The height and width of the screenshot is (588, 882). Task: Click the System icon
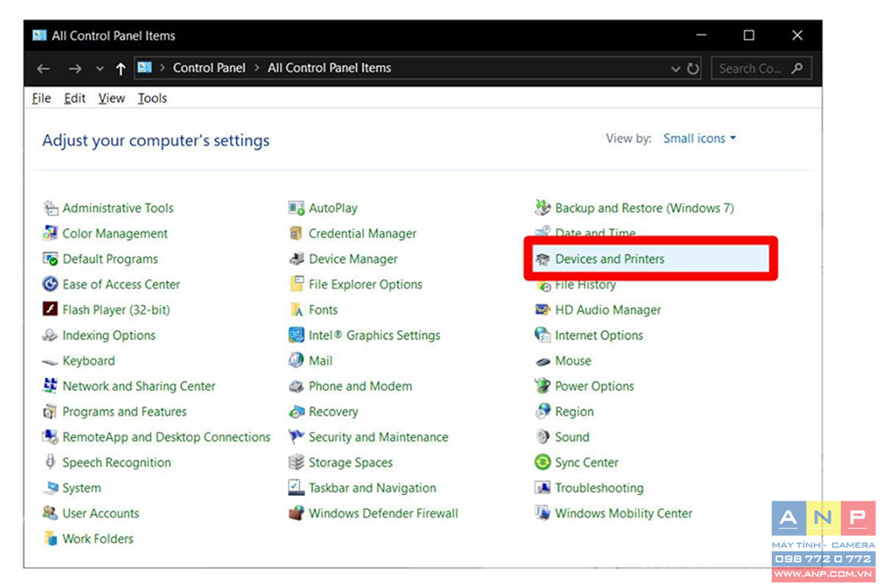(50, 488)
